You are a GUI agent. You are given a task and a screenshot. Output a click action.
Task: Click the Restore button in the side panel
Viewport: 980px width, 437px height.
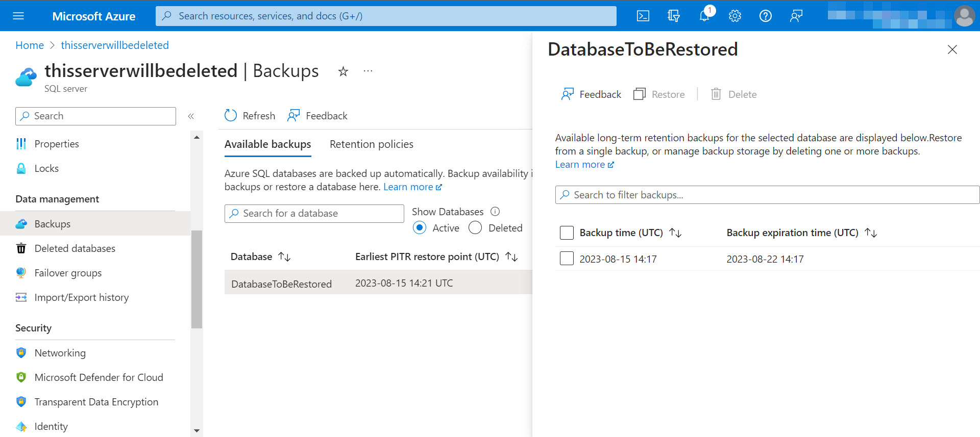tap(659, 94)
